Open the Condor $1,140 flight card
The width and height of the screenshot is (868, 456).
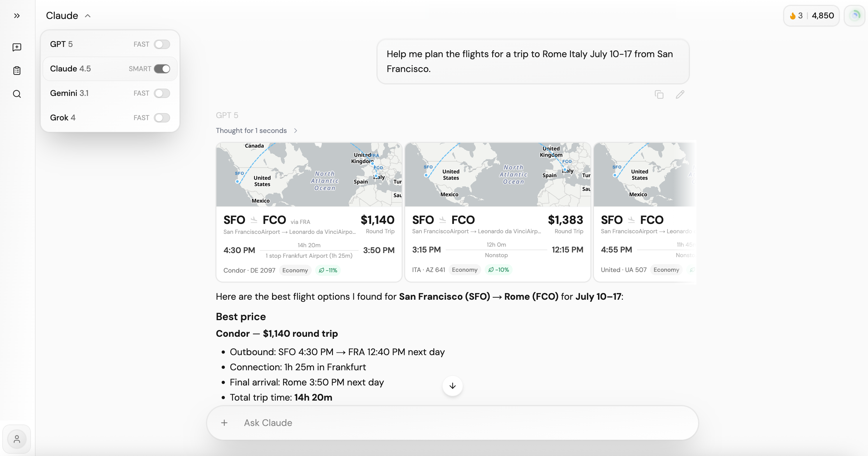click(309, 212)
